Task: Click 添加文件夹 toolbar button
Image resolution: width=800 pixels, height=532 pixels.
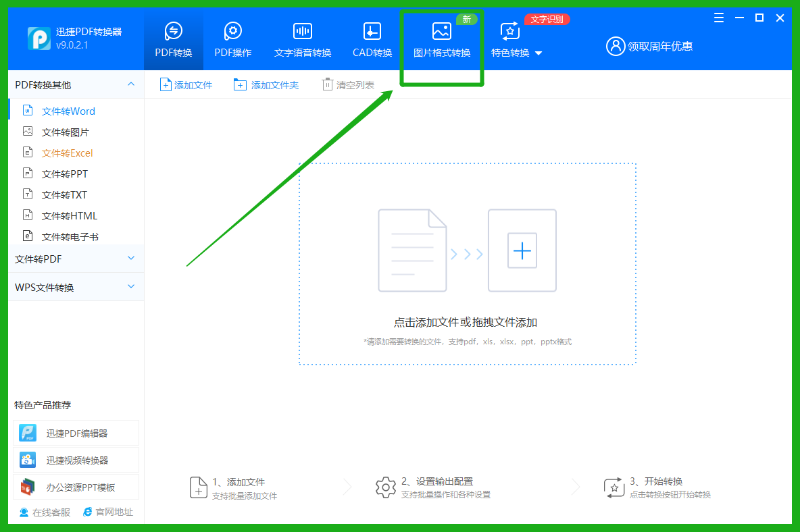Action: tap(266, 84)
